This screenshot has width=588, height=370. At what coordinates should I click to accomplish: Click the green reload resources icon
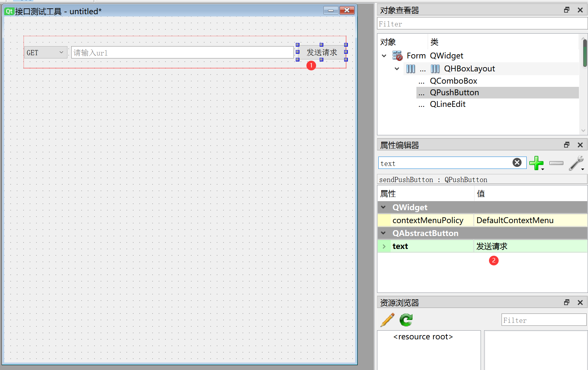(x=406, y=320)
